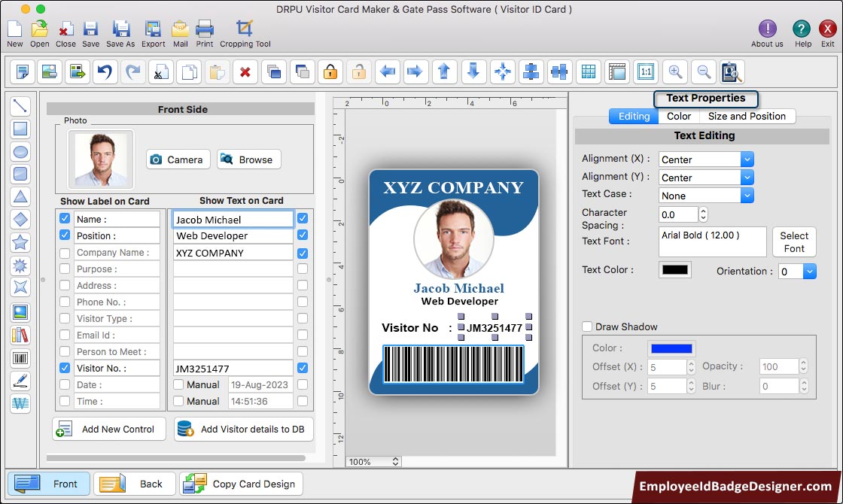Select the Ellipse shape tool
Image resolution: width=843 pixels, height=504 pixels.
tap(20, 151)
